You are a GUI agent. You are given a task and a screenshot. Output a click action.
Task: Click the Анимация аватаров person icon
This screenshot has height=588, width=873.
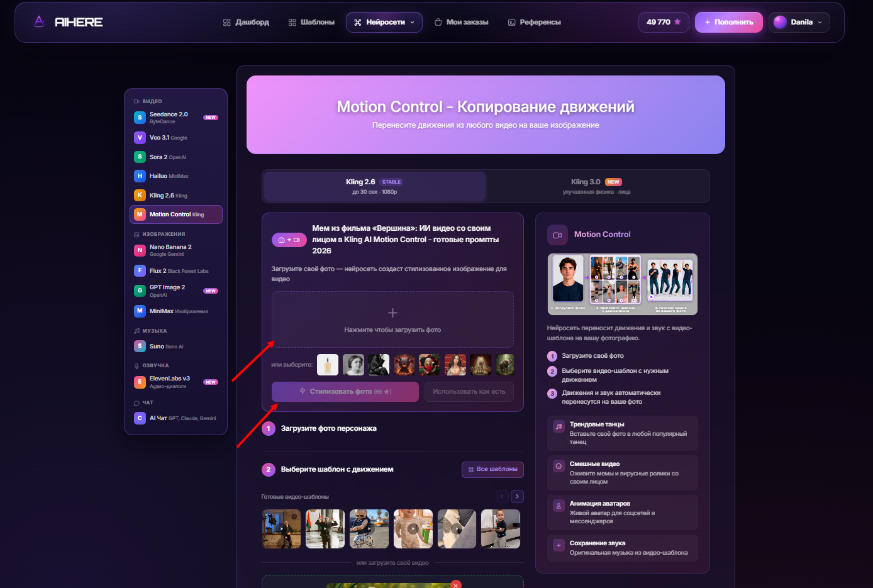pos(559,506)
